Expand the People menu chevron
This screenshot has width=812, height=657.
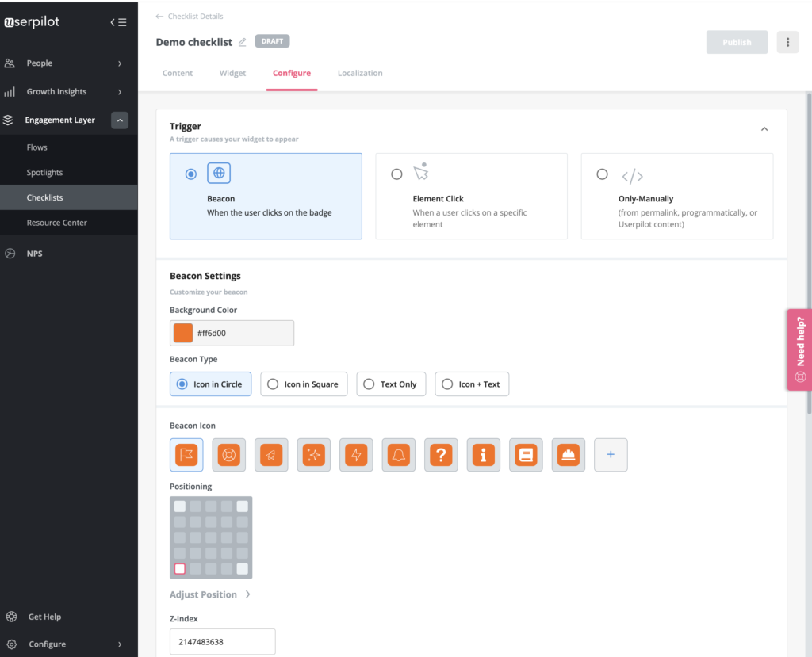point(120,63)
